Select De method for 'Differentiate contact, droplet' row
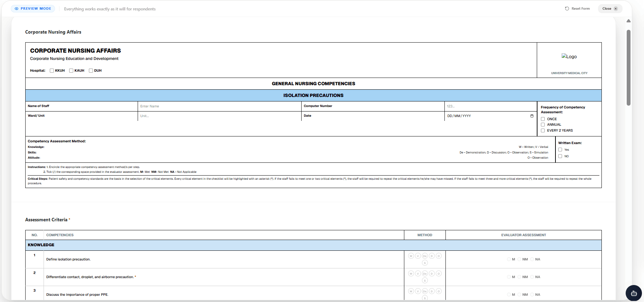The image size is (644, 302). pos(425,274)
